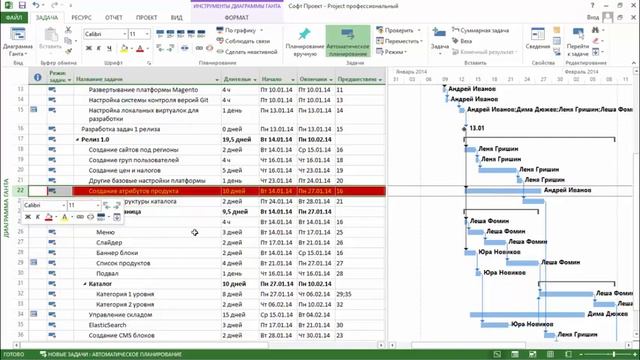Click the Link tasks chain icon in ribbon
This screenshot has height=360, width=640.
(199, 49)
